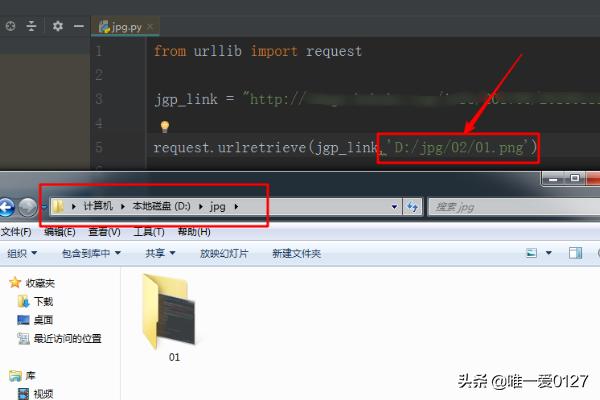Click the scroll from source target icon
The width and height of the screenshot is (600, 400).
click(10, 25)
